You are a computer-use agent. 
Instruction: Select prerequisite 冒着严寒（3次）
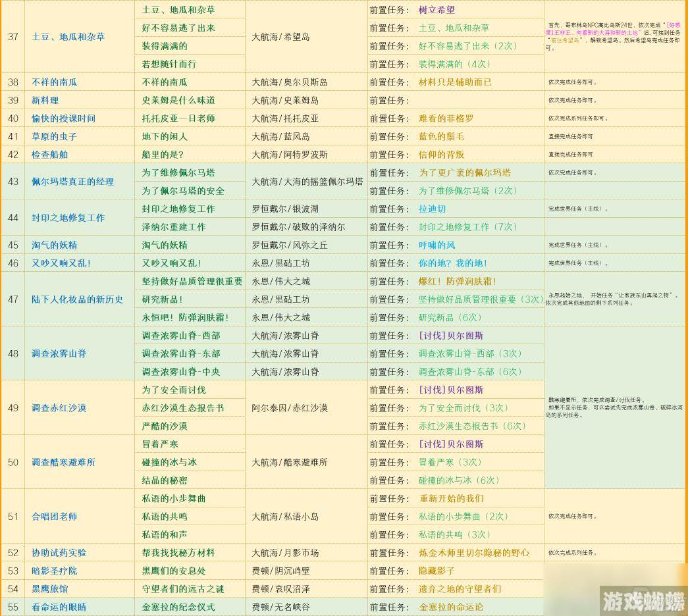coord(450,462)
